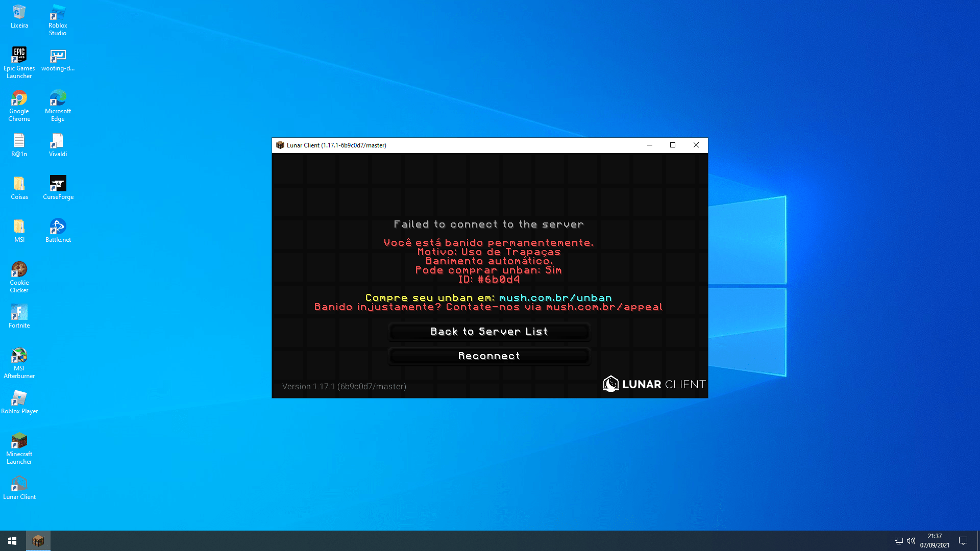This screenshot has height=551, width=980.
Task: Click the 'Version 1.17.1 (6b9c0d7/master)' label
Action: 345,387
